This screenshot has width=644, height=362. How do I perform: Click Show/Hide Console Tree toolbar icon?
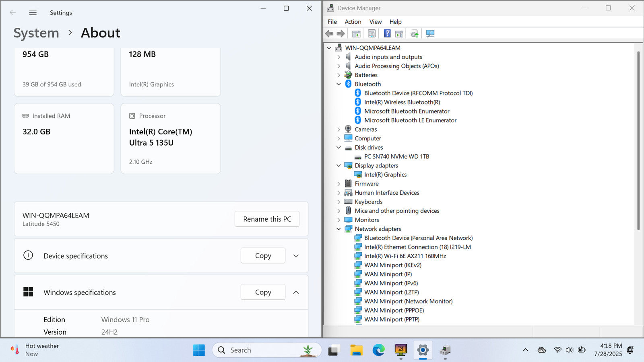click(x=356, y=34)
